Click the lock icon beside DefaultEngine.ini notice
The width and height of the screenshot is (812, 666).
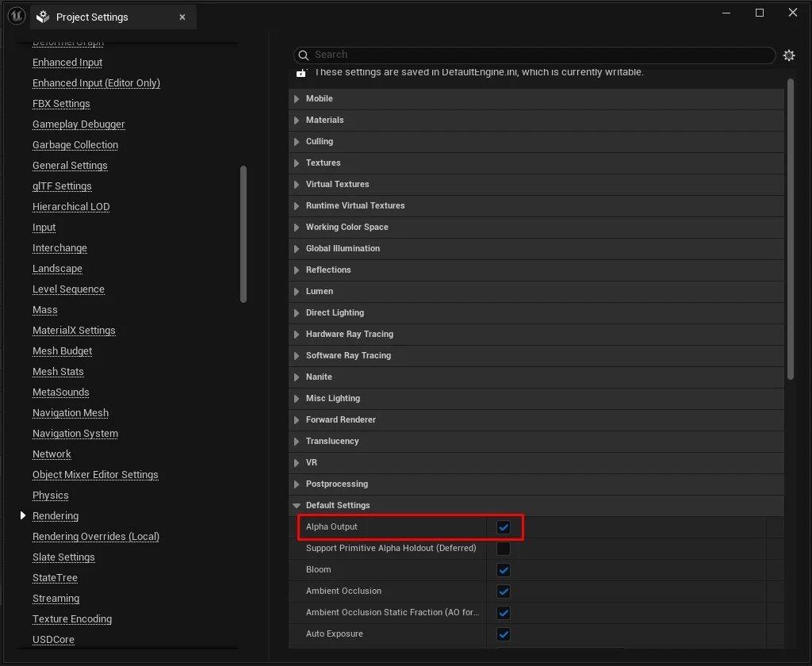tap(301, 72)
